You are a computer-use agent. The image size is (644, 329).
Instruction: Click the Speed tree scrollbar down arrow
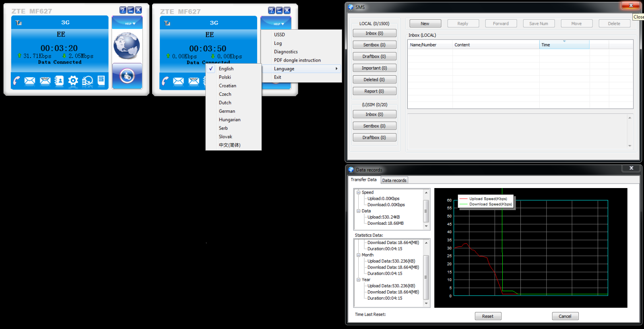[426, 226]
